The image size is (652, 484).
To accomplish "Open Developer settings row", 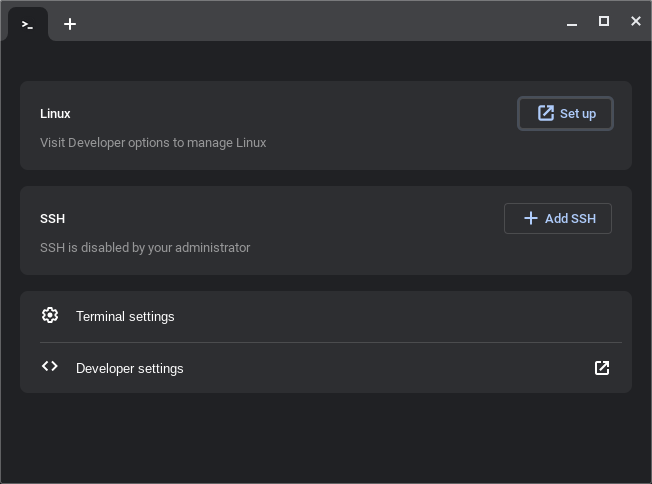I will (326, 368).
